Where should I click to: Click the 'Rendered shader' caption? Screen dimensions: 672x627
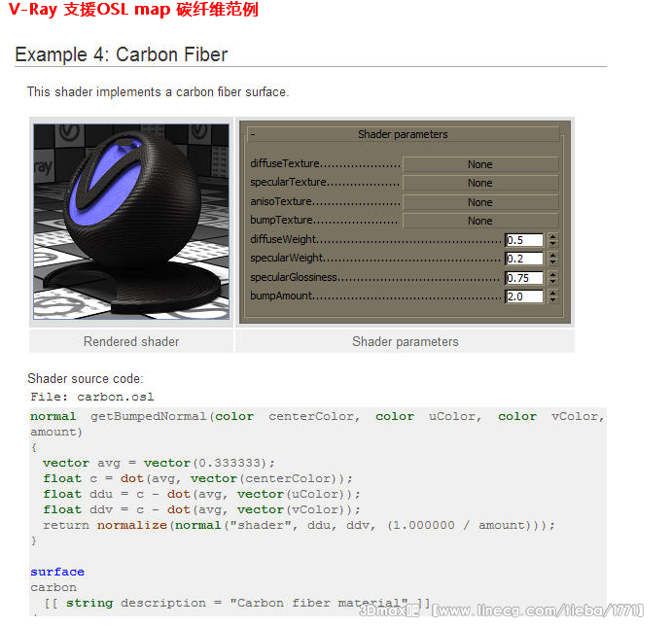(x=131, y=342)
